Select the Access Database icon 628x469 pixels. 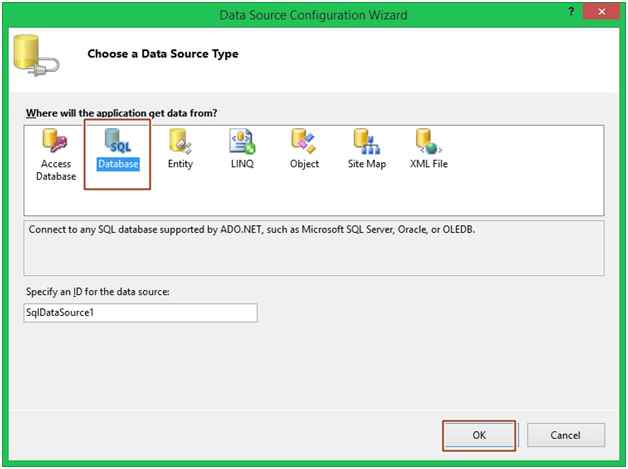[57, 142]
